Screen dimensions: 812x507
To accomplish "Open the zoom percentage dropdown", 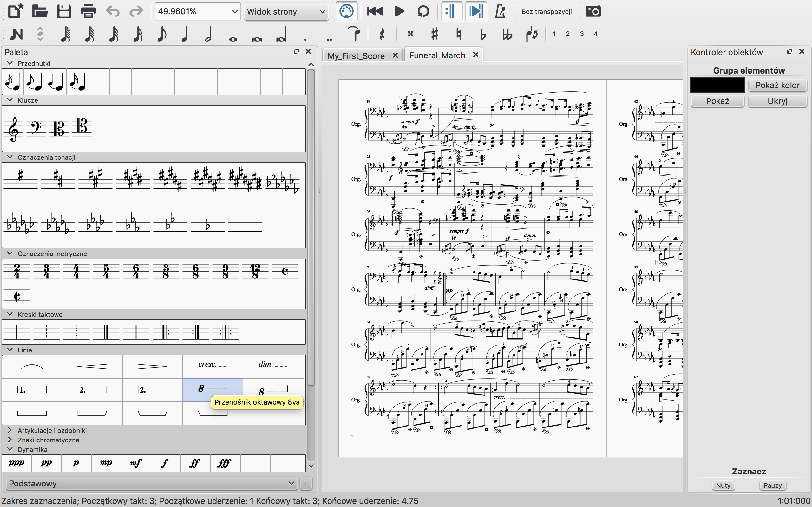I will coord(234,11).
